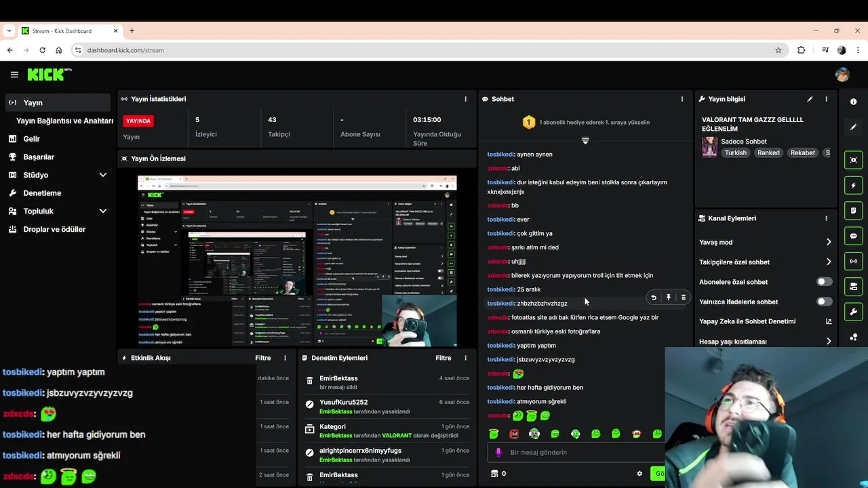Open Denetim Eylemleri three-dot menu

click(465, 358)
